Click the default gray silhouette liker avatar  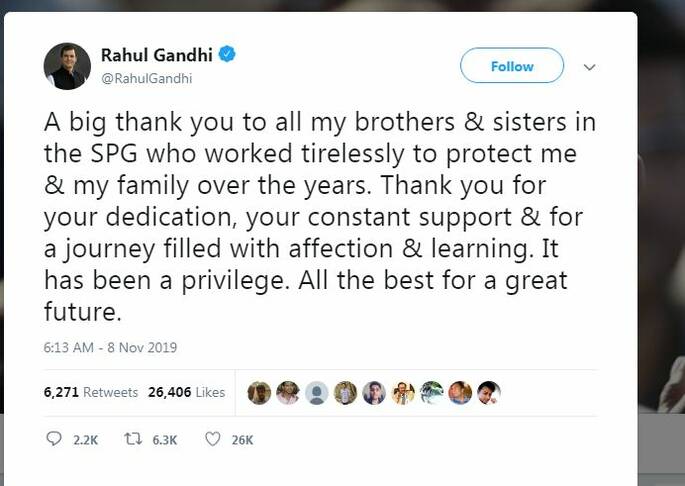click(316, 393)
